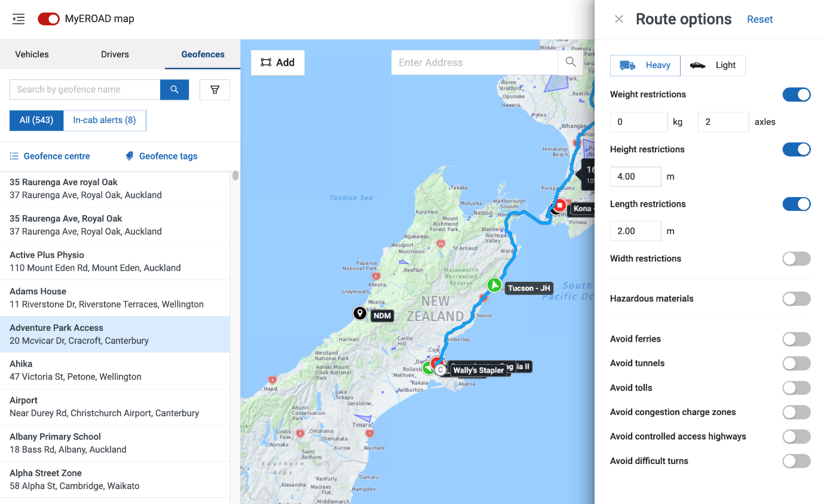Click the blue geofence search icon
The height and width of the screenshot is (504, 824).
tap(174, 90)
